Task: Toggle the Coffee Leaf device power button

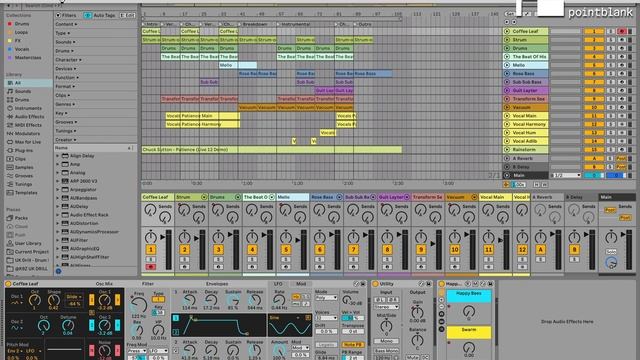Action: point(8,284)
